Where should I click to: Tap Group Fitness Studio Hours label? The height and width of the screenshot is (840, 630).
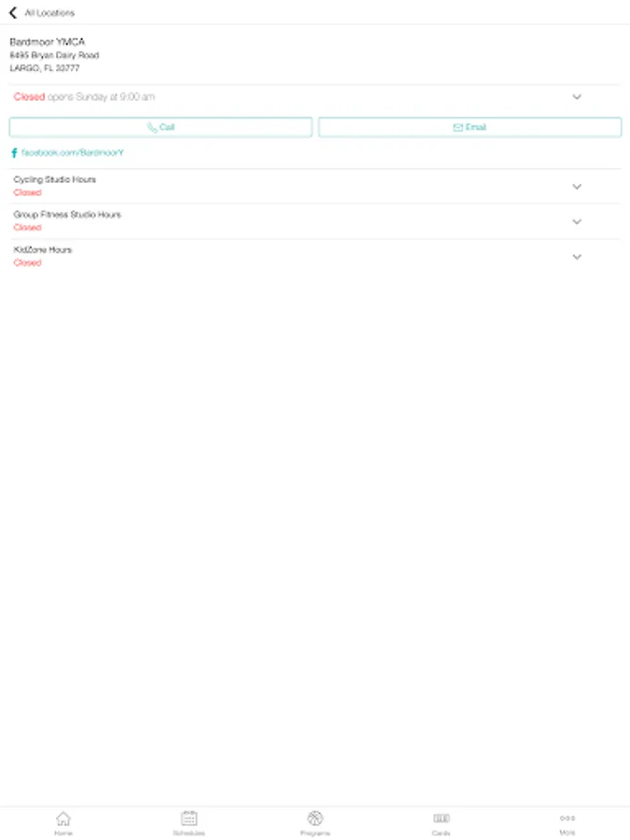pos(67,215)
